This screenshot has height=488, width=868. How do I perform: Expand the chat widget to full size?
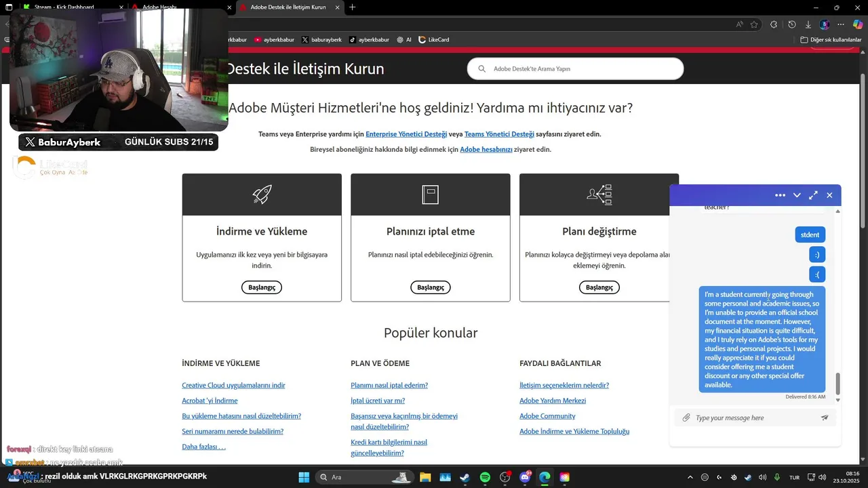coord(813,195)
